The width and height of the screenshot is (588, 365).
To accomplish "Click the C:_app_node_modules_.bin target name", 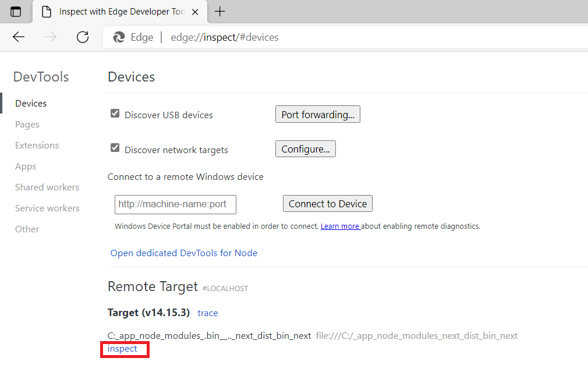I will (209, 336).
